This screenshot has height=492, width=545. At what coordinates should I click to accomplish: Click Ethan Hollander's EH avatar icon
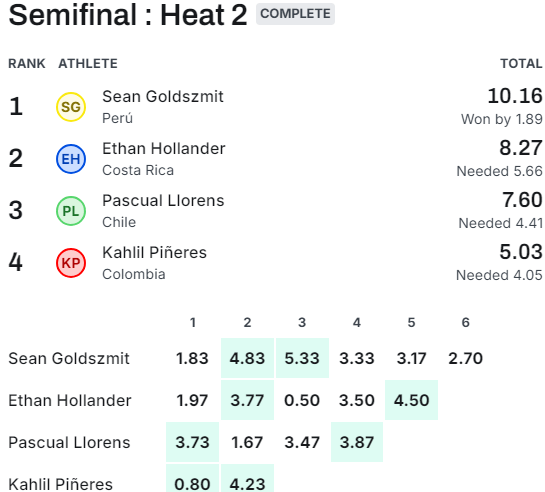[71, 159]
